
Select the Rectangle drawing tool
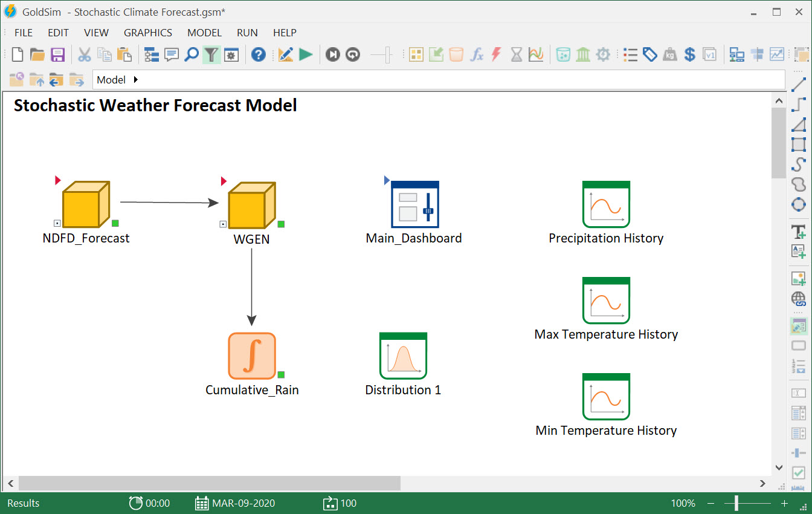click(799, 144)
